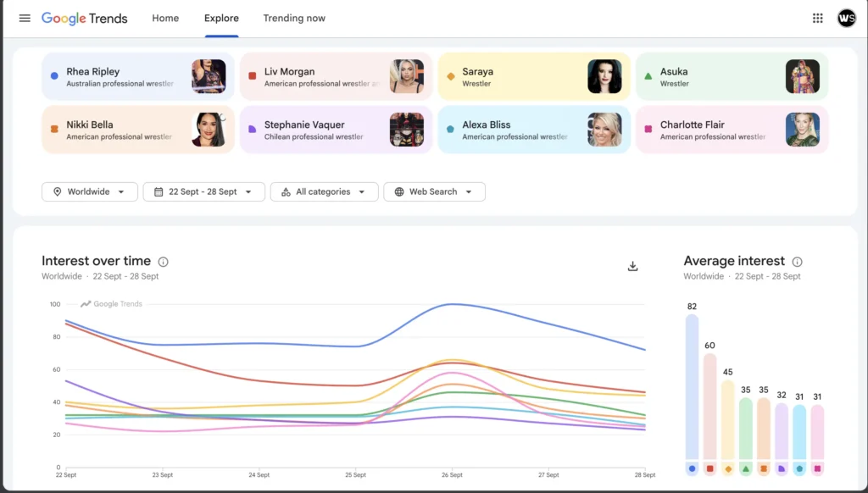
Task: Click the teal pentagon marker on Alexa Bliss card
Action: [x=451, y=129]
